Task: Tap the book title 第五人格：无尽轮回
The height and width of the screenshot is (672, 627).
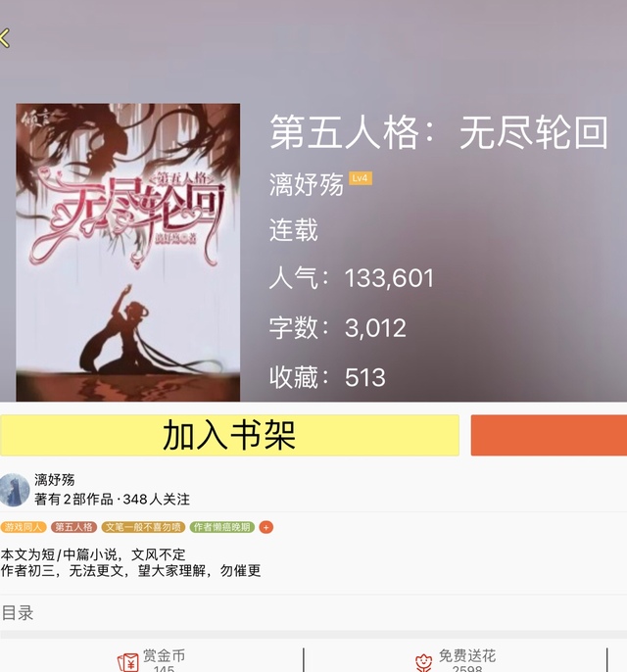Action: (439, 132)
